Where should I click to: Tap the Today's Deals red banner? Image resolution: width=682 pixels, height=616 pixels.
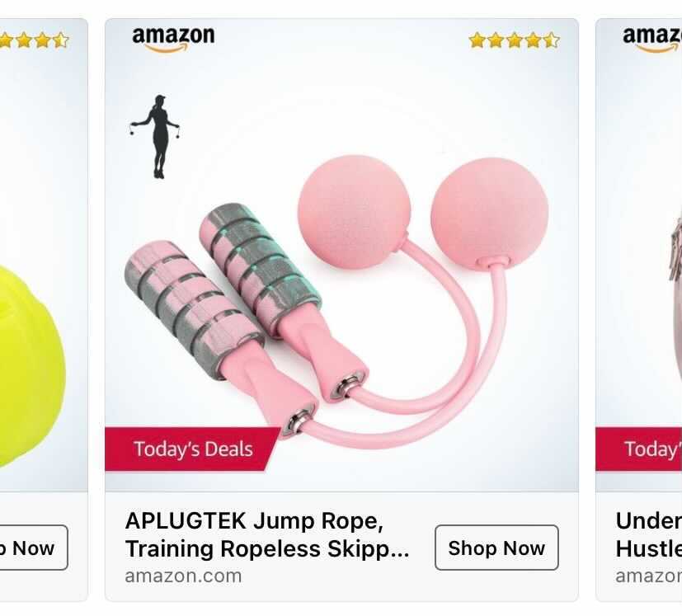(x=193, y=449)
